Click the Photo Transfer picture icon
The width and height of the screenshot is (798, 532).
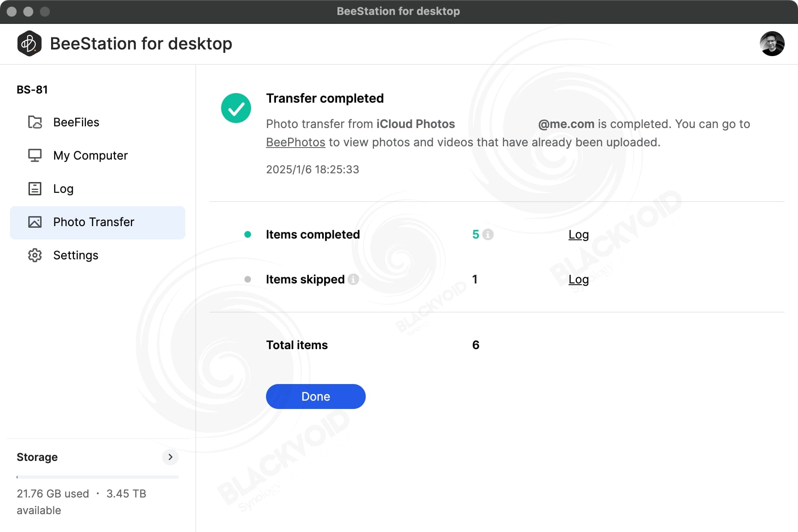[35, 222]
